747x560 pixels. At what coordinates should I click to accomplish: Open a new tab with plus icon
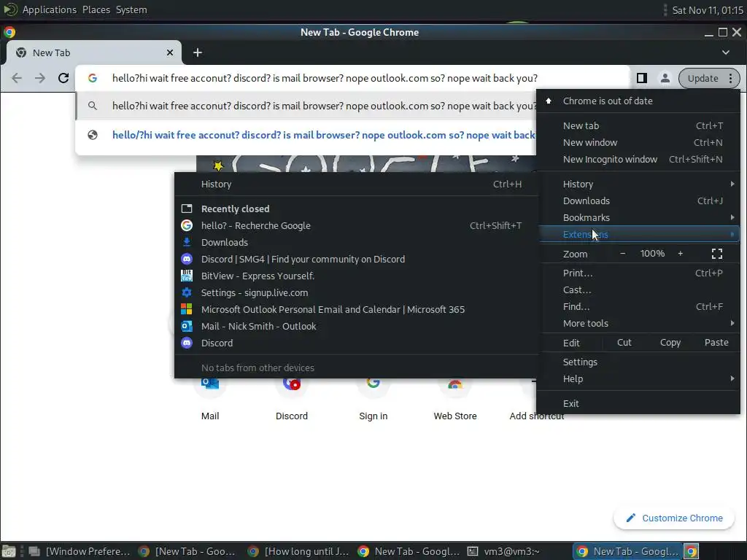[x=198, y=52]
